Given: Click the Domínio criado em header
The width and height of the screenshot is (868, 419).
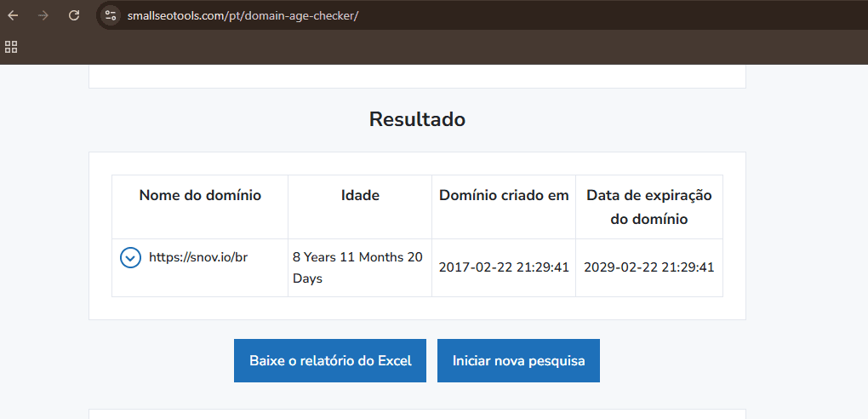Looking at the screenshot, I should [x=504, y=195].
